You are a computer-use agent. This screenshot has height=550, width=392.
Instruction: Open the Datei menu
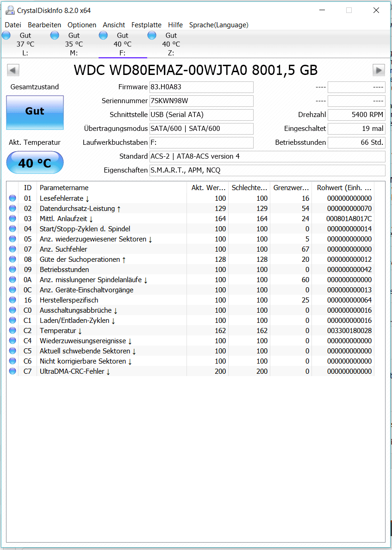pyautogui.click(x=13, y=25)
